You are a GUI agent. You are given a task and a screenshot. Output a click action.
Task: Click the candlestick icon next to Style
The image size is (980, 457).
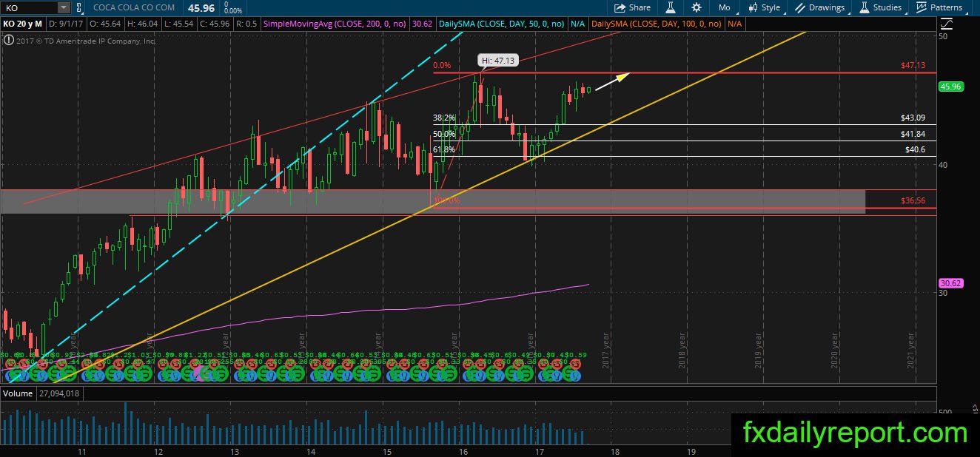(x=754, y=7)
